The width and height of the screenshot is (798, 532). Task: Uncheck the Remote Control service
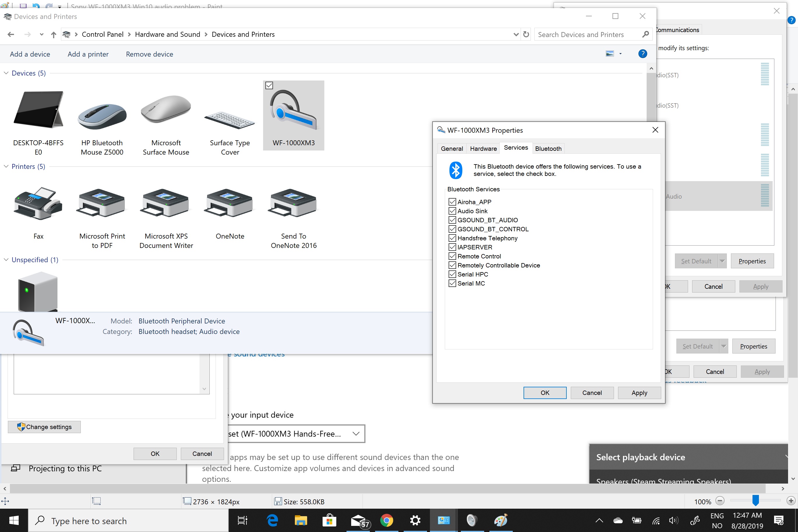(452, 256)
